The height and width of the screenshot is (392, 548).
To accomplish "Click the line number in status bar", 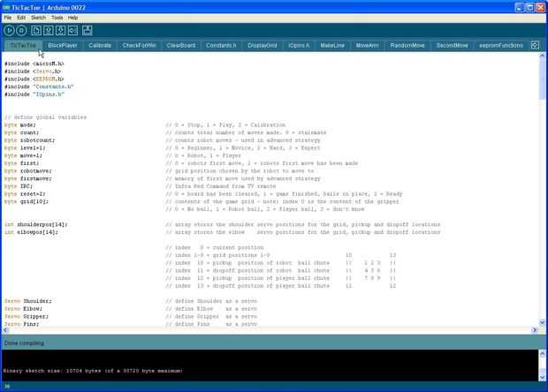I will [7, 387].
